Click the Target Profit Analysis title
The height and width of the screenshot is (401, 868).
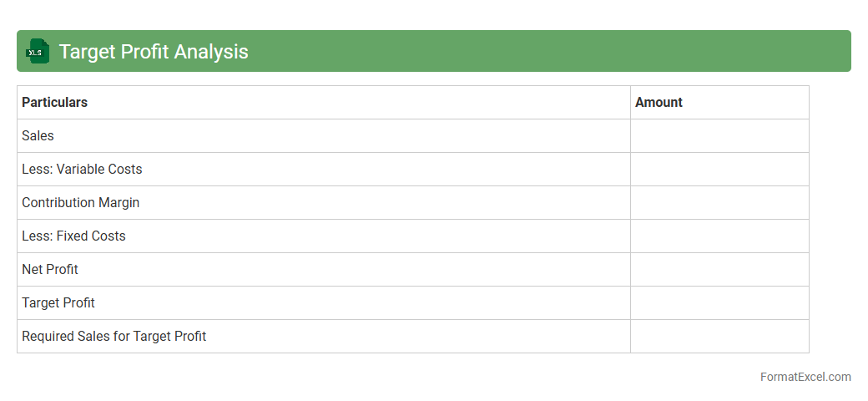tap(154, 51)
